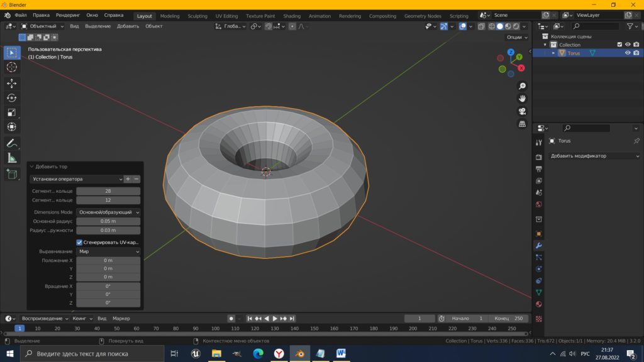Select the Annotate tool

[12, 143]
